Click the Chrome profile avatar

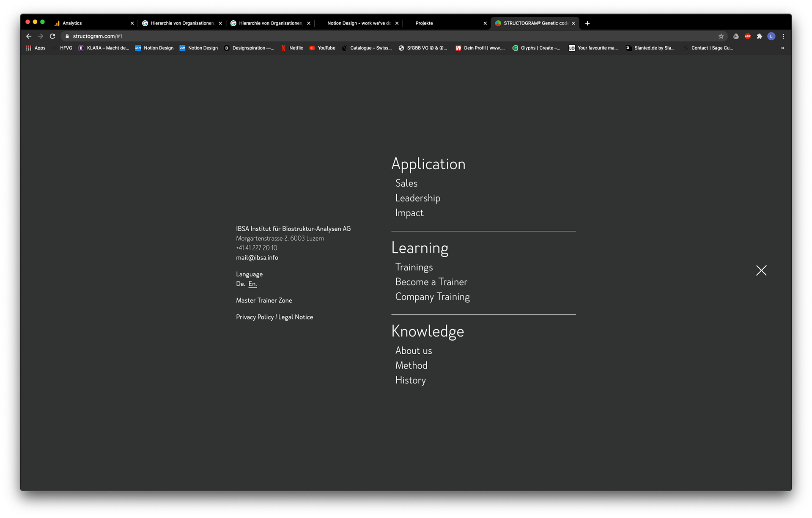[771, 36]
